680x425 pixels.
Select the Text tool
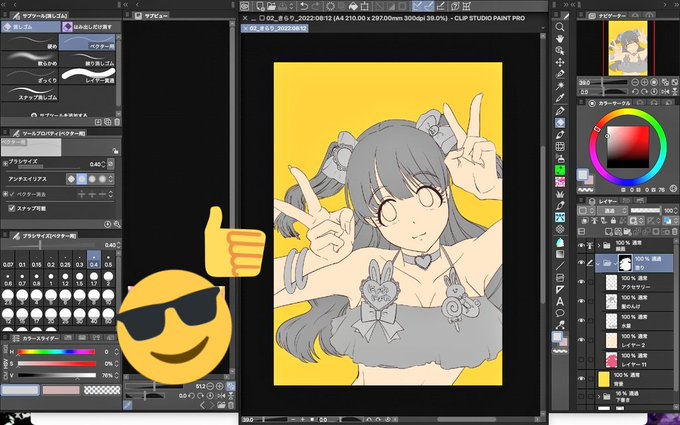560,301
